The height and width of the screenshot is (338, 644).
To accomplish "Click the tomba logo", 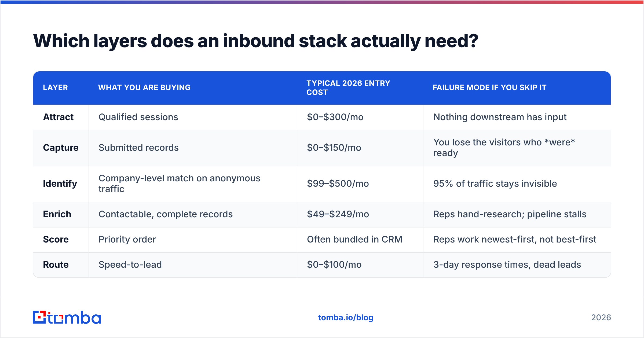I will point(67,317).
